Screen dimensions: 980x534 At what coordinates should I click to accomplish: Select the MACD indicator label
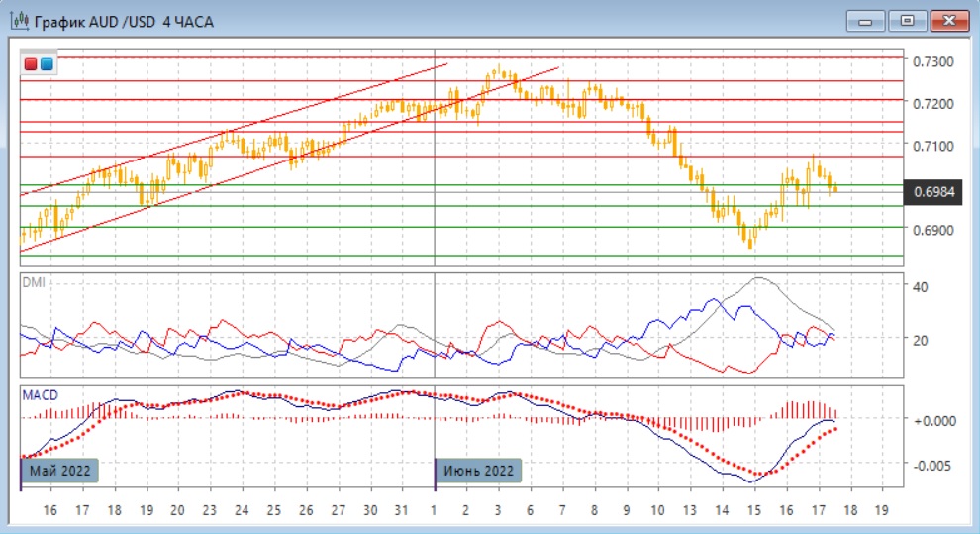40,395
